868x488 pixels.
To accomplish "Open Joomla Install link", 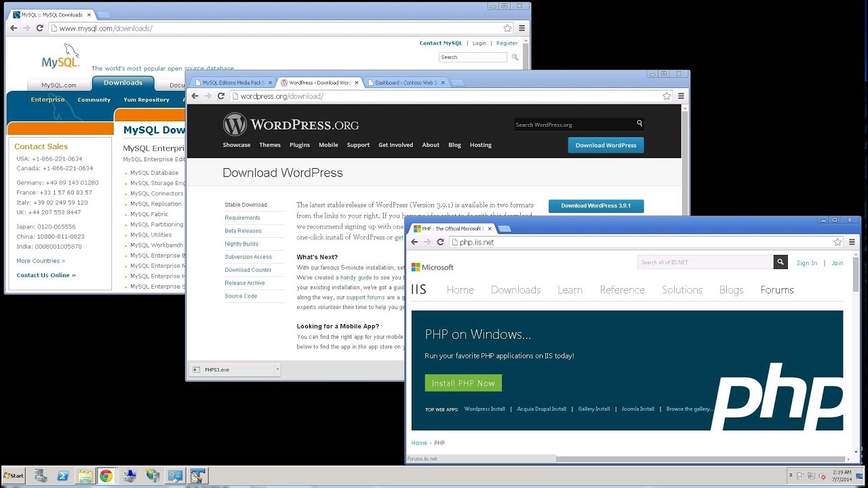I will [x=638, y=409].
